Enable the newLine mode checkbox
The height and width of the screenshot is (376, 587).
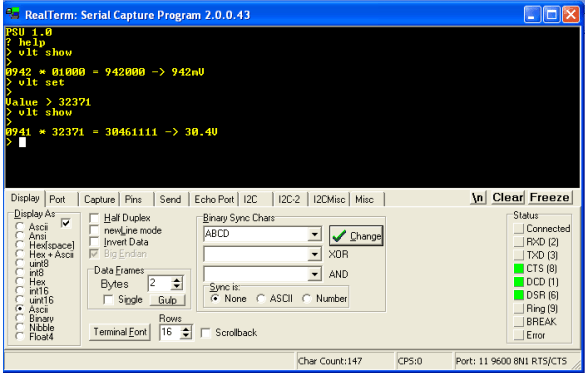coord(94,230)
